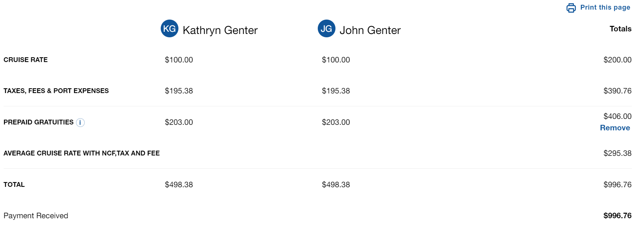Viewport: 644px width, 226px height.
Task: Click the Average Cruise Rate row label
Action: [x=81, y=153]
